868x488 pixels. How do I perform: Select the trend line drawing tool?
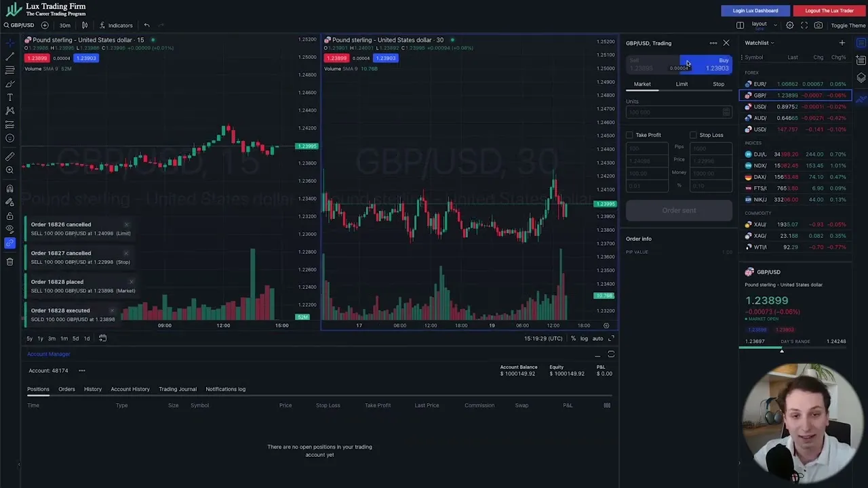(x=9, y=56)
